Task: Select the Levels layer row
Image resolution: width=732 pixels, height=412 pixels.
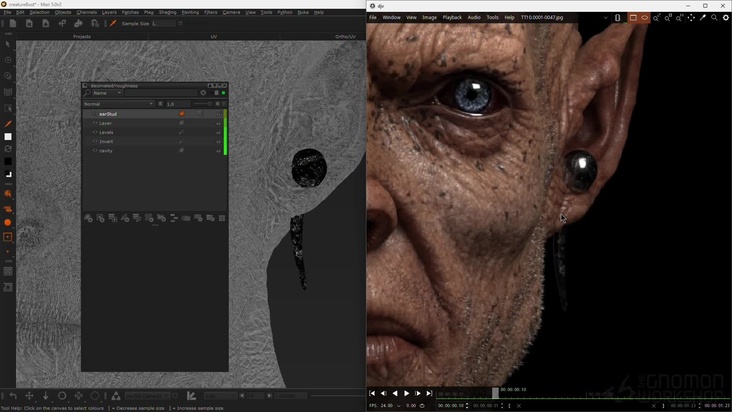Action: pos(154,133)
